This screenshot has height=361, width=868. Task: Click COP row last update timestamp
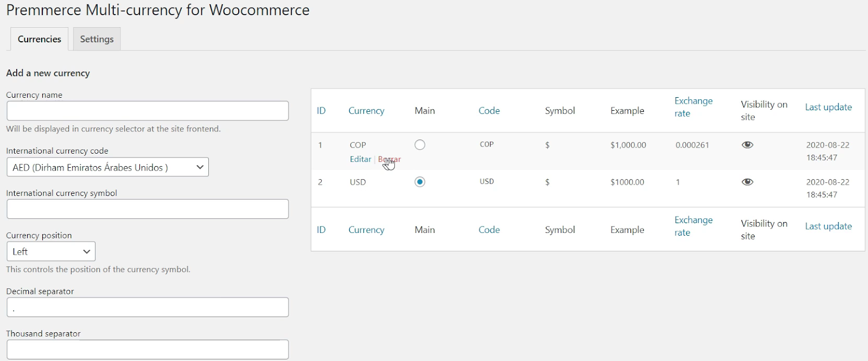tap(828, 151)
